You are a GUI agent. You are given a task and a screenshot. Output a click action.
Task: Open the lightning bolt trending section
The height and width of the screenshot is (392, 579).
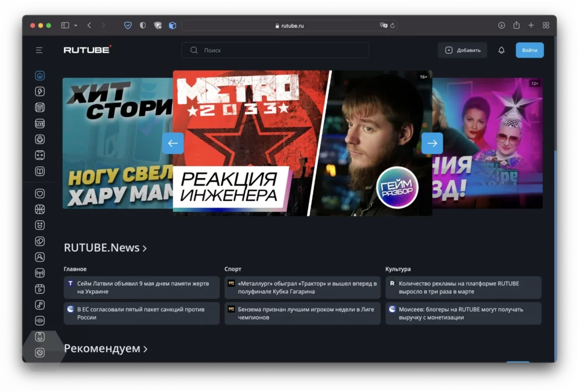[40, 92]
